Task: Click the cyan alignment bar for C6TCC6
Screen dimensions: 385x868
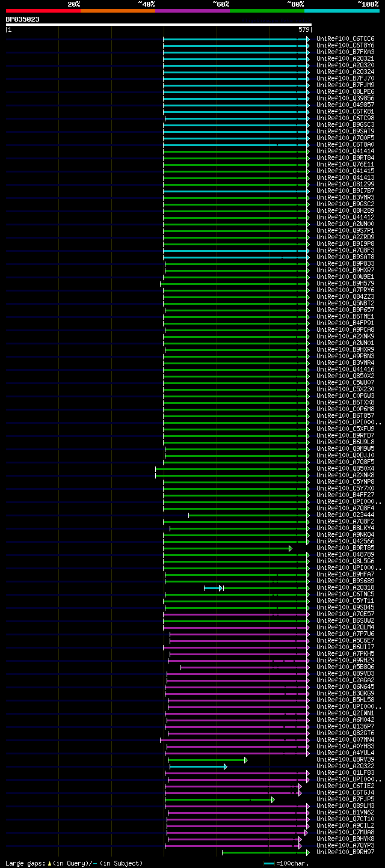Action: tap(236, 39)
